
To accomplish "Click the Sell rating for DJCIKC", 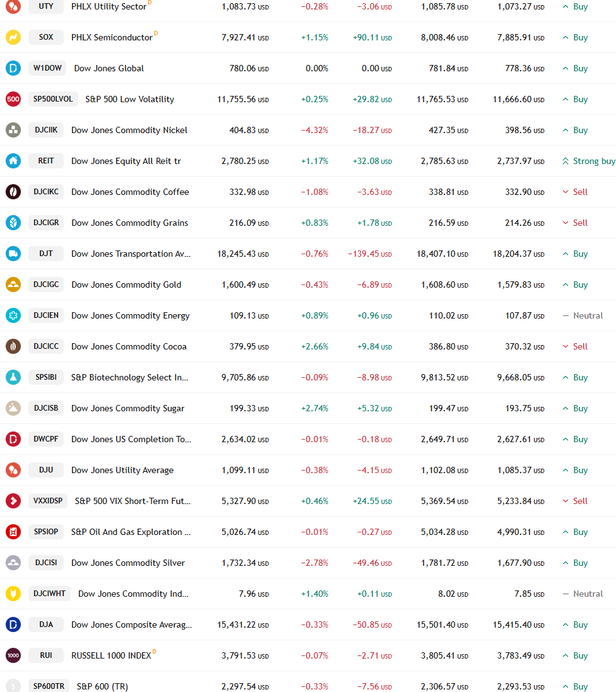I will (x=575, y=192).
